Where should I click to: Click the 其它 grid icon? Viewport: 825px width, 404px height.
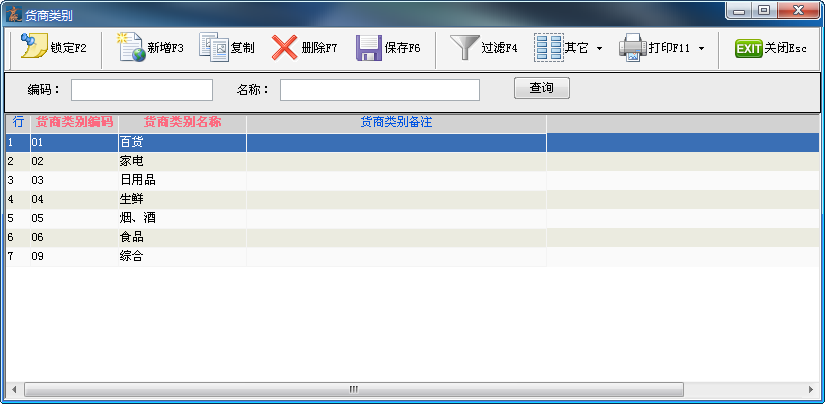coord(548,47)
